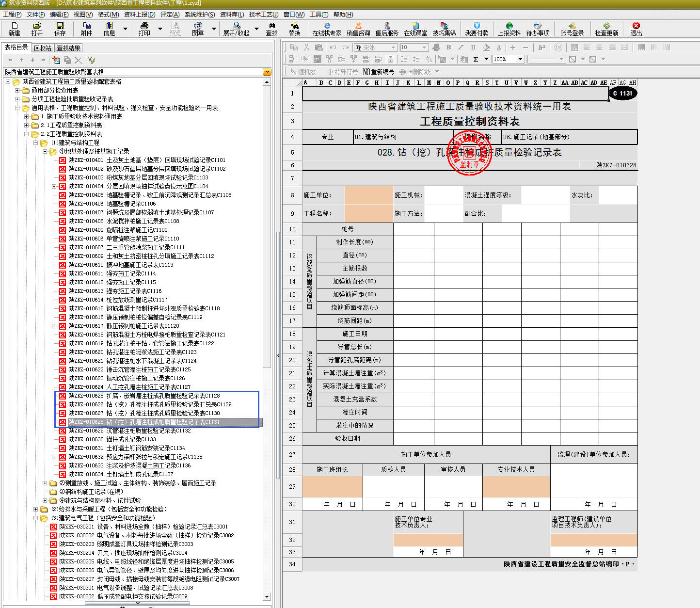700x608 pixels.
Task: Switch to the 回收站 tab
Action: tap(43, 48)
